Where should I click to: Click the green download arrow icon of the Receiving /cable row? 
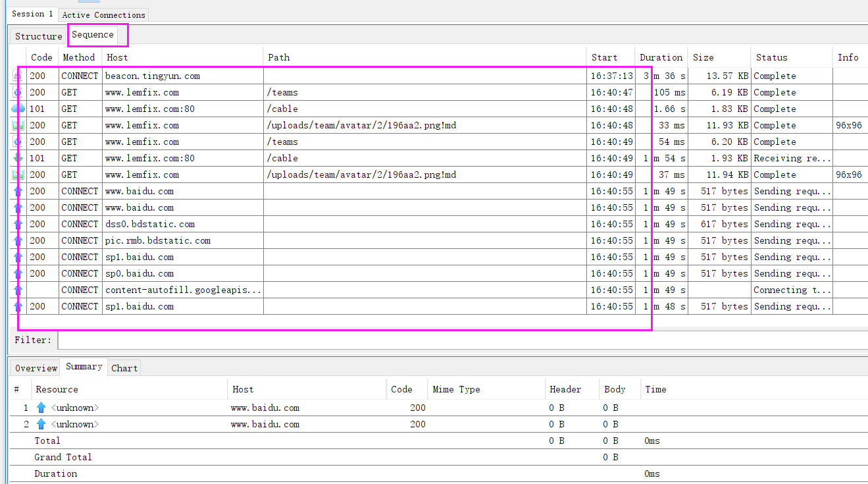pyautogui.click(x=18, y=158)
